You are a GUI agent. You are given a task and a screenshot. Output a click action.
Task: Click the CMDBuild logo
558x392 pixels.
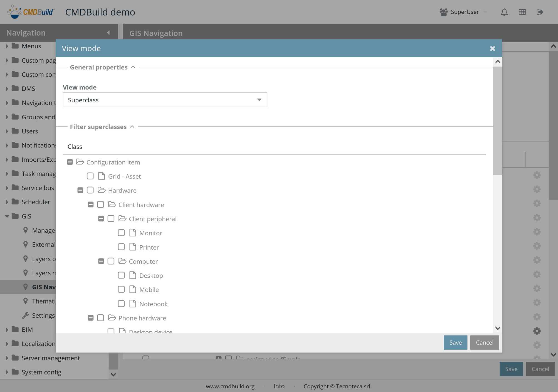point(31,12)
